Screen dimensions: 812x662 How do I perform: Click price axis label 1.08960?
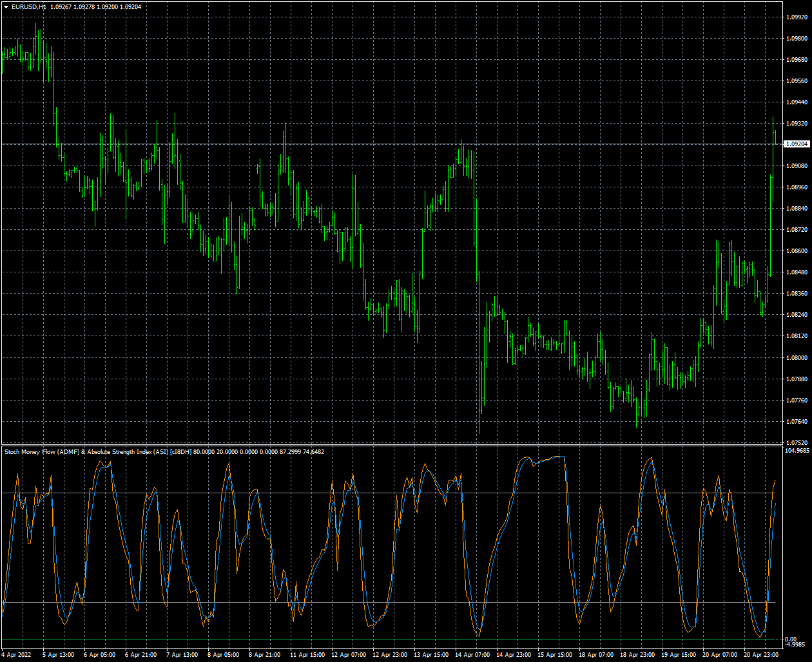(797, 187)
